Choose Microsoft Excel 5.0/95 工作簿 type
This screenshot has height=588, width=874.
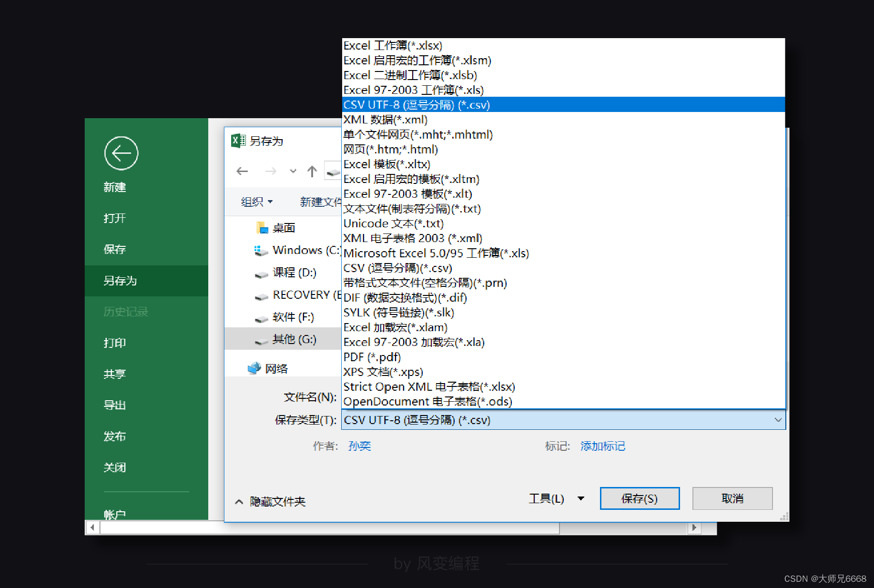point(563,253)
